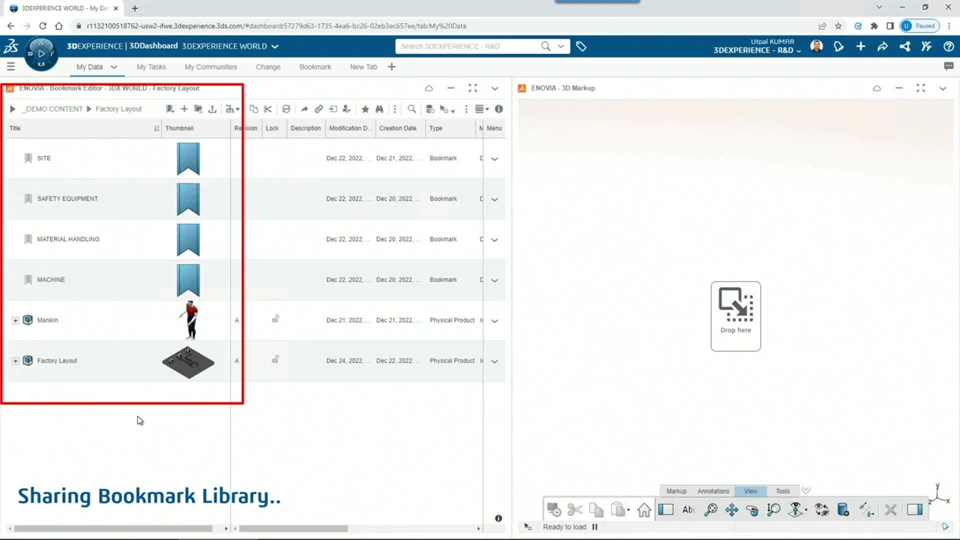The height and width of the screenshot is (540, 960).
Task: Click the left horizontal scrollbar of the Bookmark Editor
Action: [114, 528]
